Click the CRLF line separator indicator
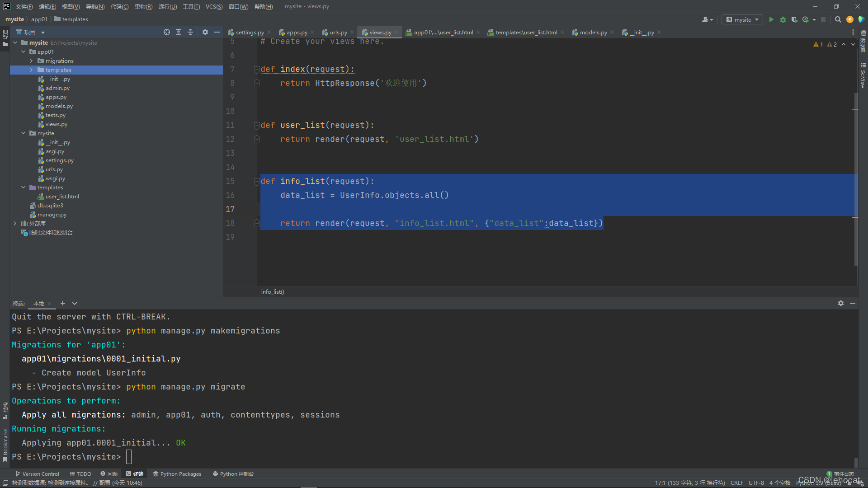 736,483
